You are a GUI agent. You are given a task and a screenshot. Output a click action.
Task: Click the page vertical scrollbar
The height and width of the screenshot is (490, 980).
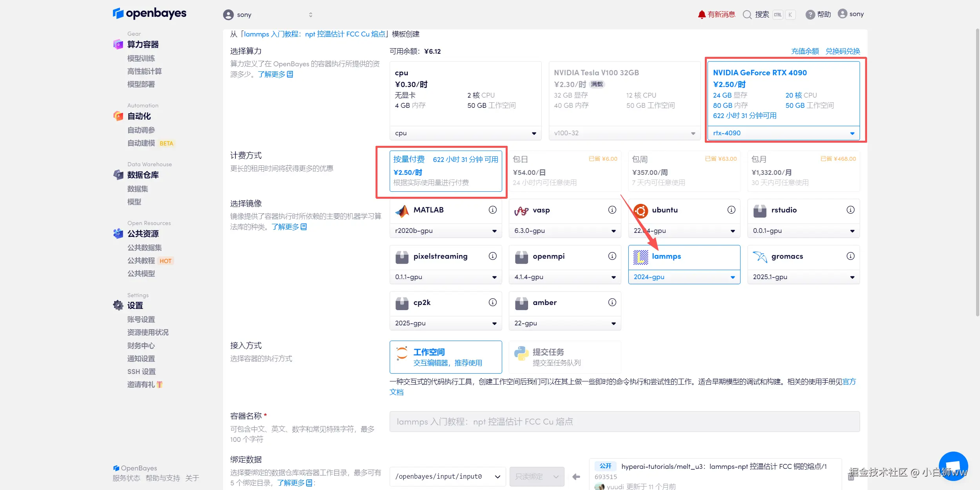[x=977, y=172]
